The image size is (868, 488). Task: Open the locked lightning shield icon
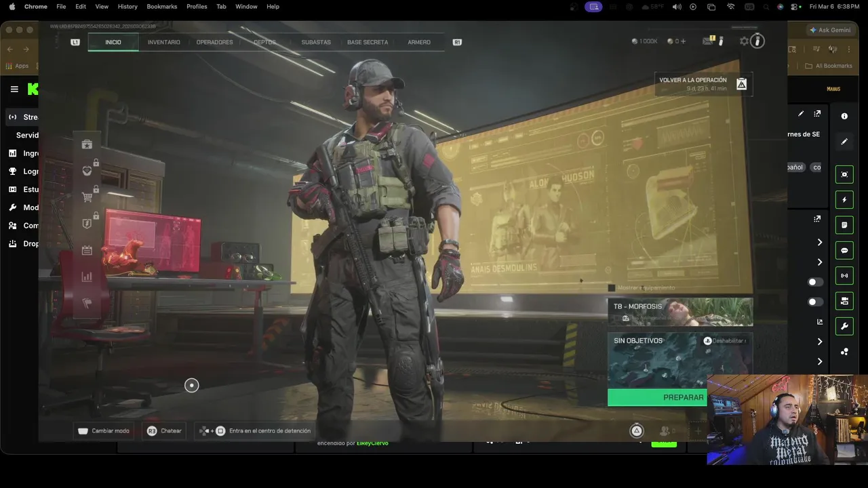point(87,224)
